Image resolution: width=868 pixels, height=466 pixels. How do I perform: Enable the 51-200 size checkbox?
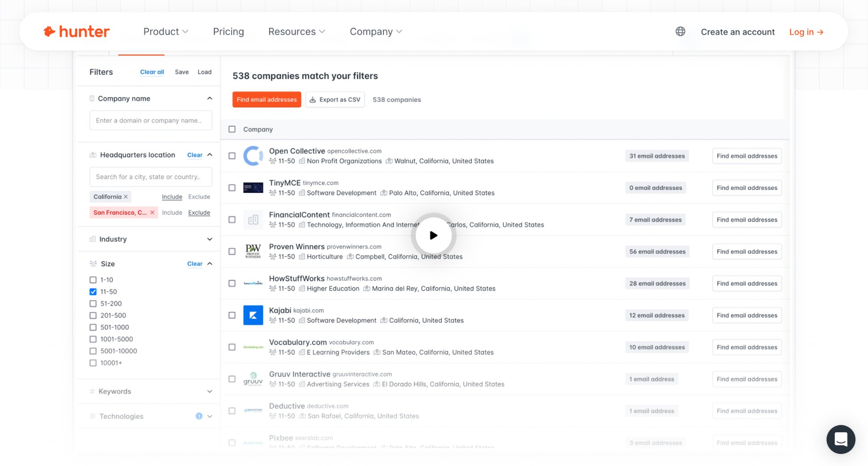point(93,303)
